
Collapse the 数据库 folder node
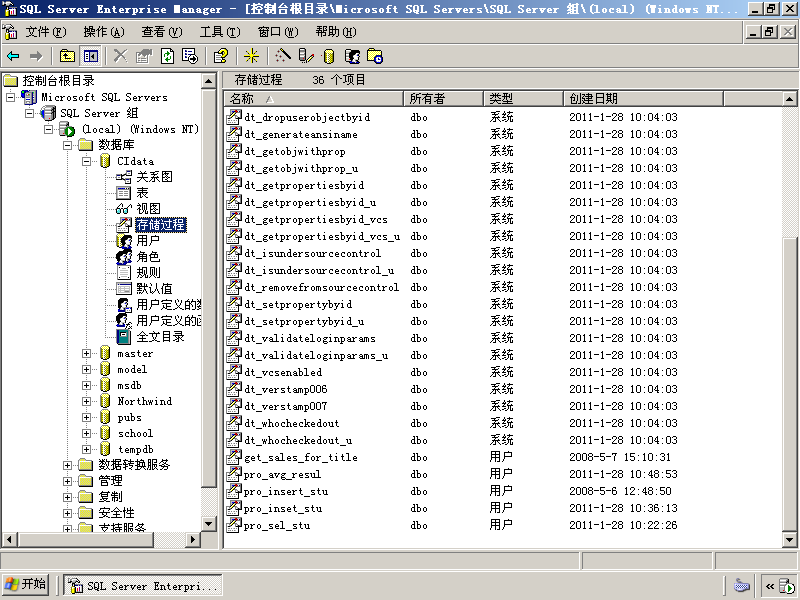67,145
